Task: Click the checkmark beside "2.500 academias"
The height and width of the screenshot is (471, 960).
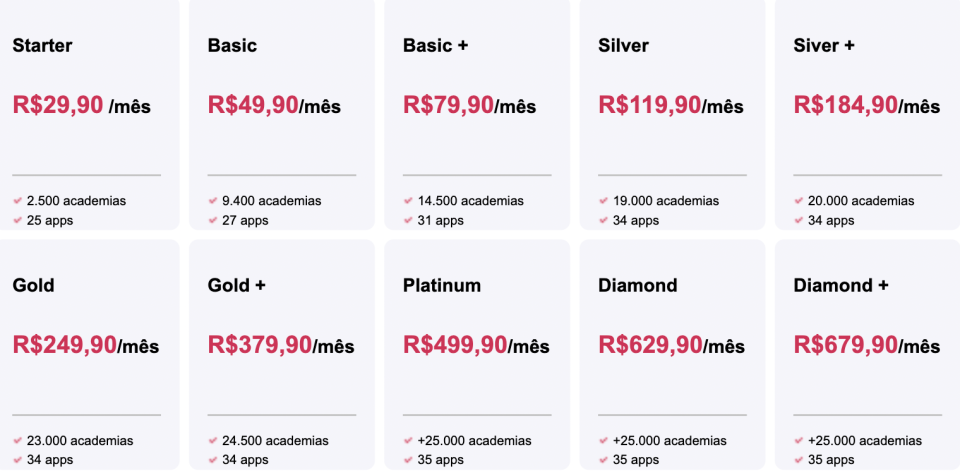Action: click(x=17, y=201)
